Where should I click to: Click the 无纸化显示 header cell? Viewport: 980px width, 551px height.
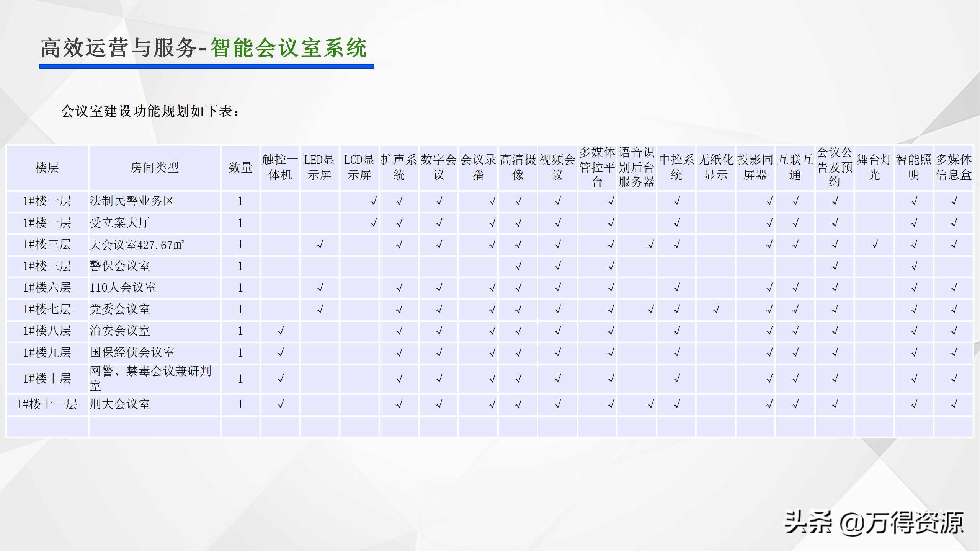pos(715,168)
